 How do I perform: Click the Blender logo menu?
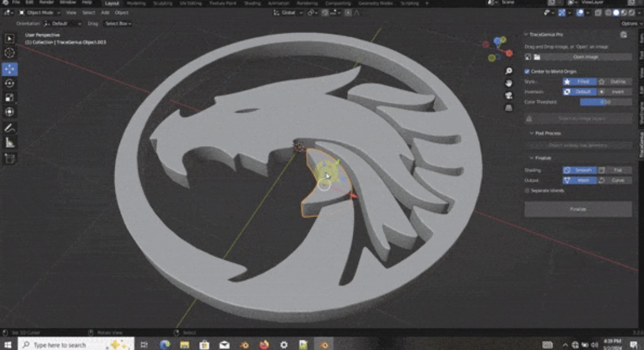[x=5, y=3]
